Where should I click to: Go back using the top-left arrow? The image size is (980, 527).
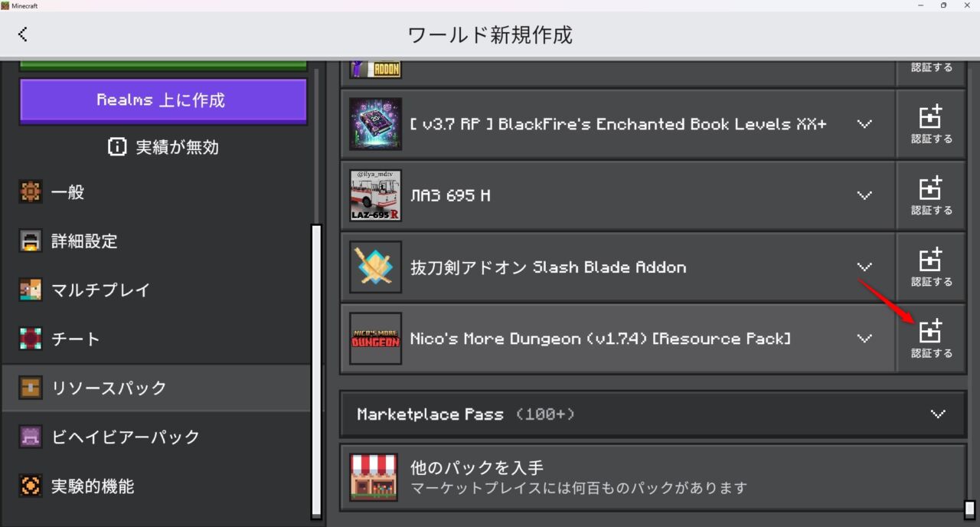coord(23,34)
